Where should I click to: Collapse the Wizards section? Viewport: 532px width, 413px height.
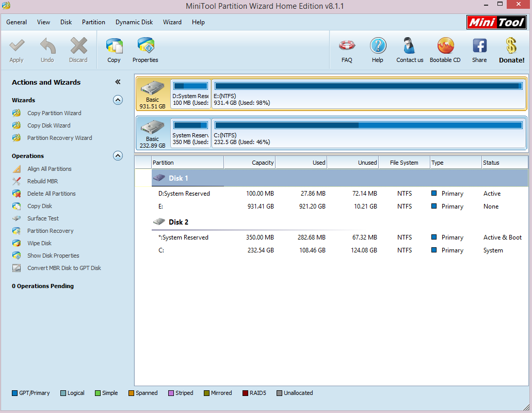pyautogui.click(x=118, y=100)
